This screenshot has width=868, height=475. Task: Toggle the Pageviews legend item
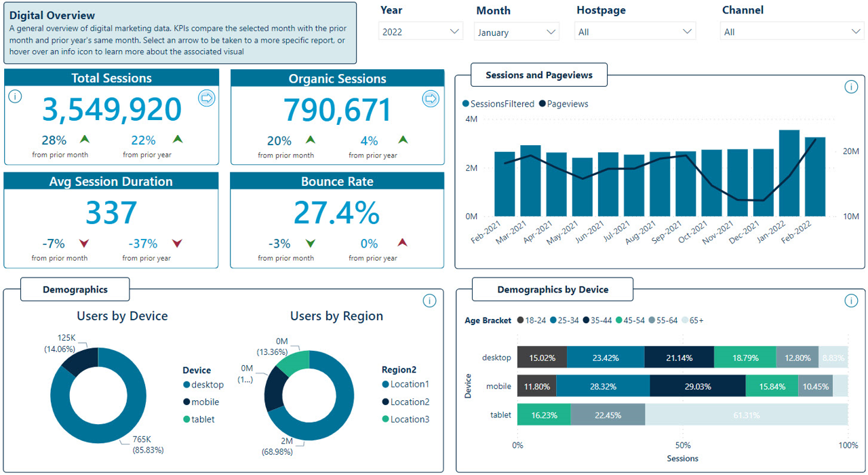tap(564, 104)
